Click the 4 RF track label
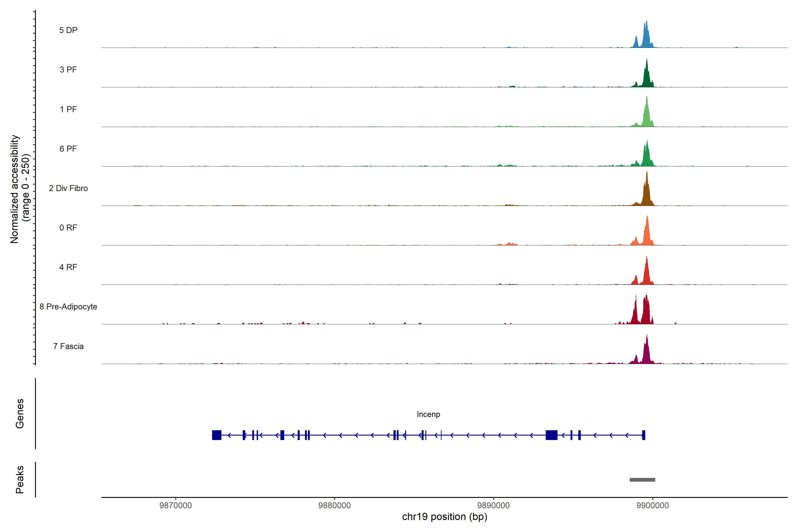Viewport: 798px width, 532px height. click(x=68, y=267)
